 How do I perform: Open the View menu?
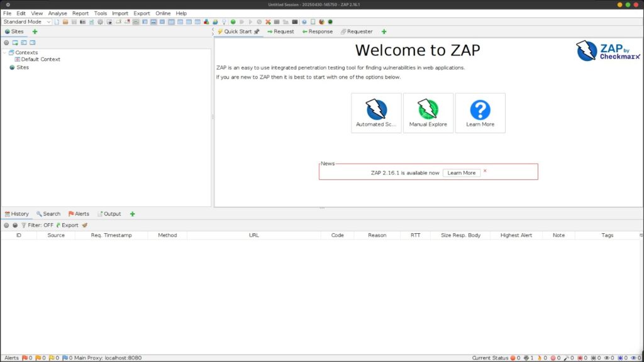(x=36, y=13)
